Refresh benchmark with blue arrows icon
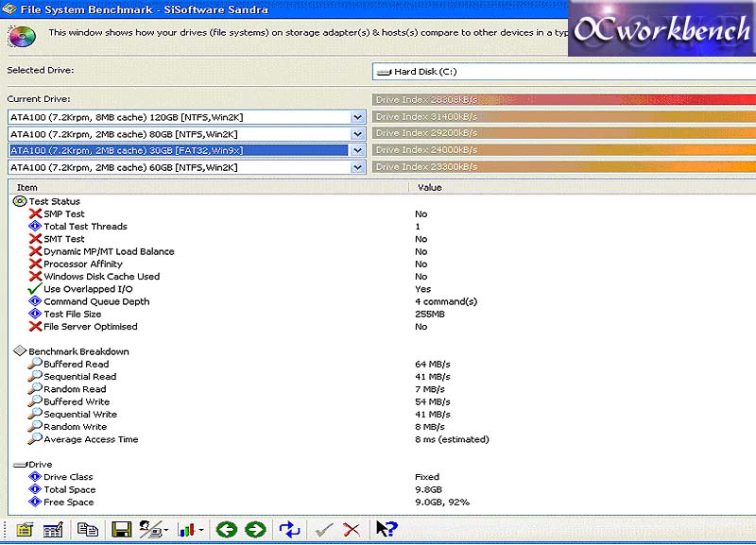Screen dimensions: 756x545 (x=289, y=530)
